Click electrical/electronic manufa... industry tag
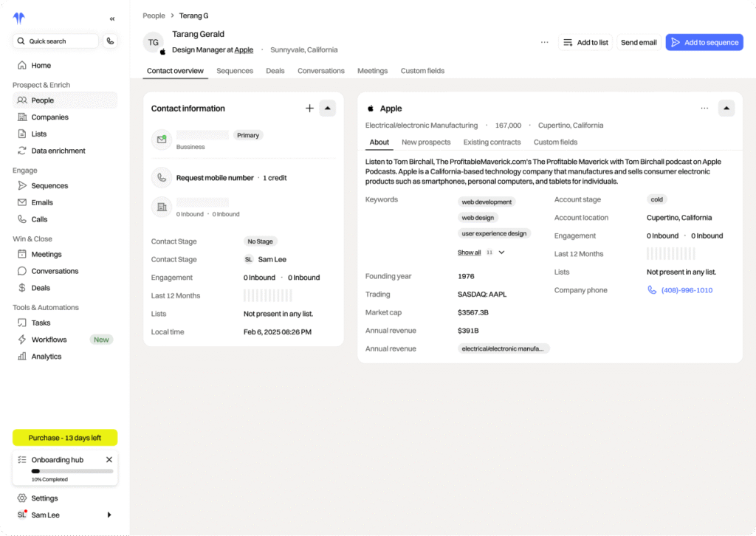Viewport: 756px width, 536px height. [x=503, y=348]
